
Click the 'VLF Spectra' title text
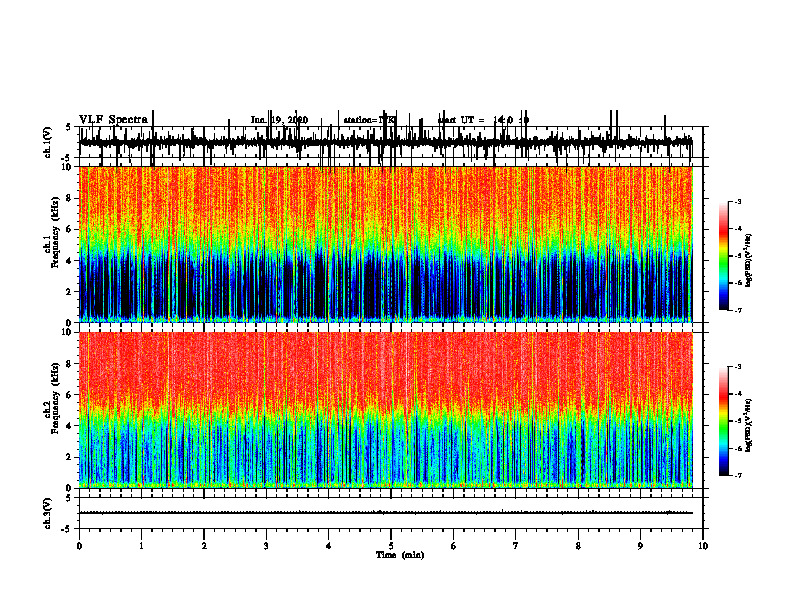113,120
